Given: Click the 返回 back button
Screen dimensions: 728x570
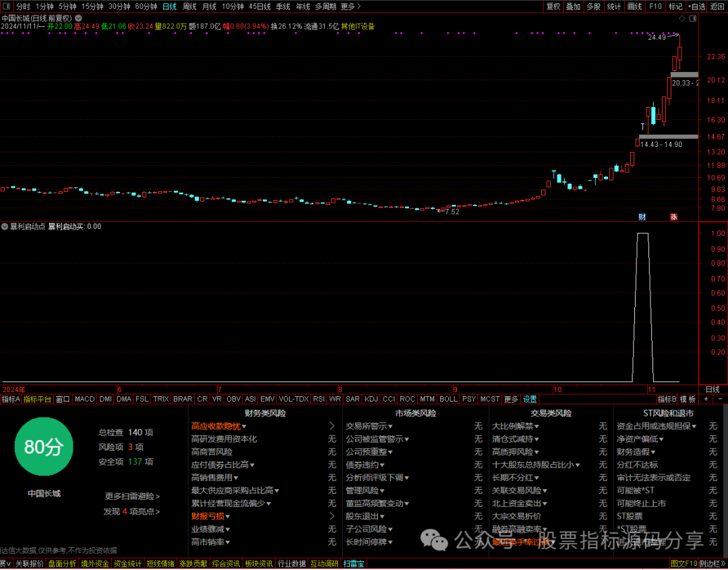Looking at the screenshot, I should (717, 7).
